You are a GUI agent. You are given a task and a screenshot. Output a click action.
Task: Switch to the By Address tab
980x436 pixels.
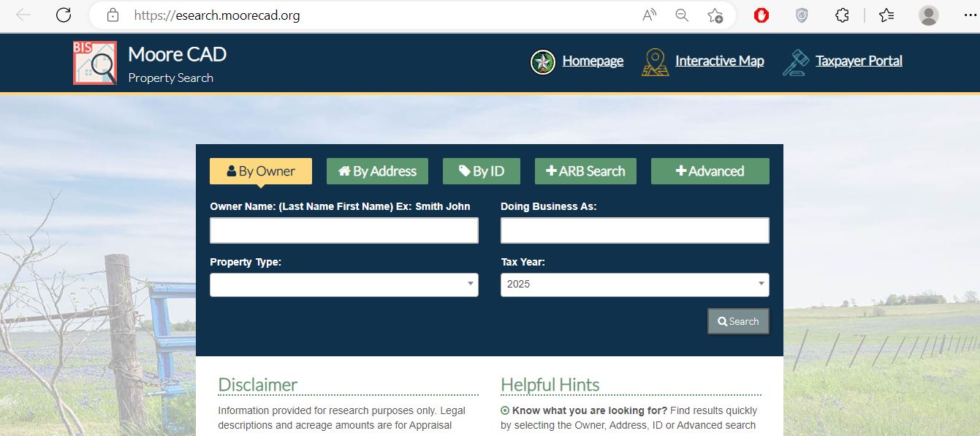point(377,171)
